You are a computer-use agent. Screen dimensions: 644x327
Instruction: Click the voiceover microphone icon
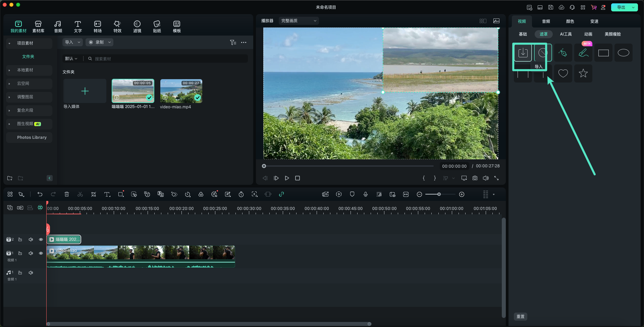(x=366, y=194)
